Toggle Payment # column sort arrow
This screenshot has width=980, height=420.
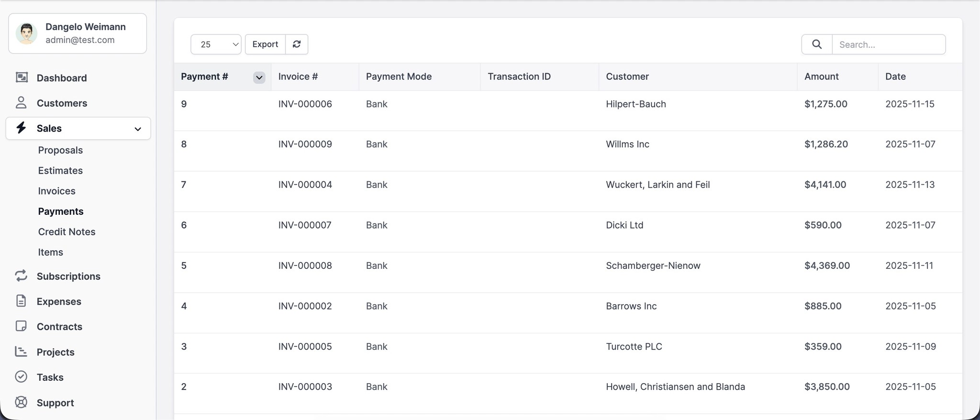pos(259,77)
